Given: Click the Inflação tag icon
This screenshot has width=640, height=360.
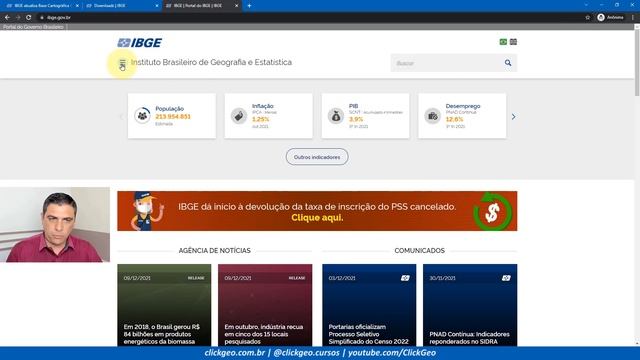Looking at the screenshot, I should pyautogui.click(x=239, y=116).
